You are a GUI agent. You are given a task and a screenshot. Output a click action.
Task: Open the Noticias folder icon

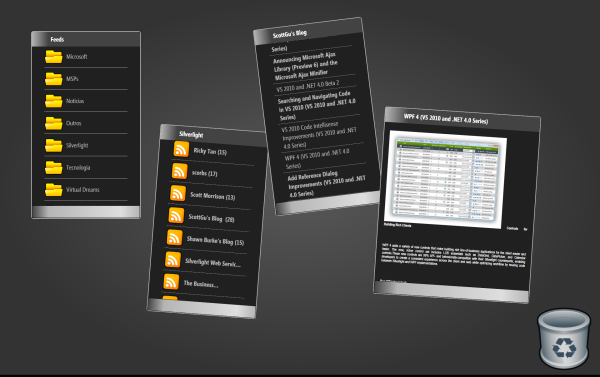click(x=54, y=101)
